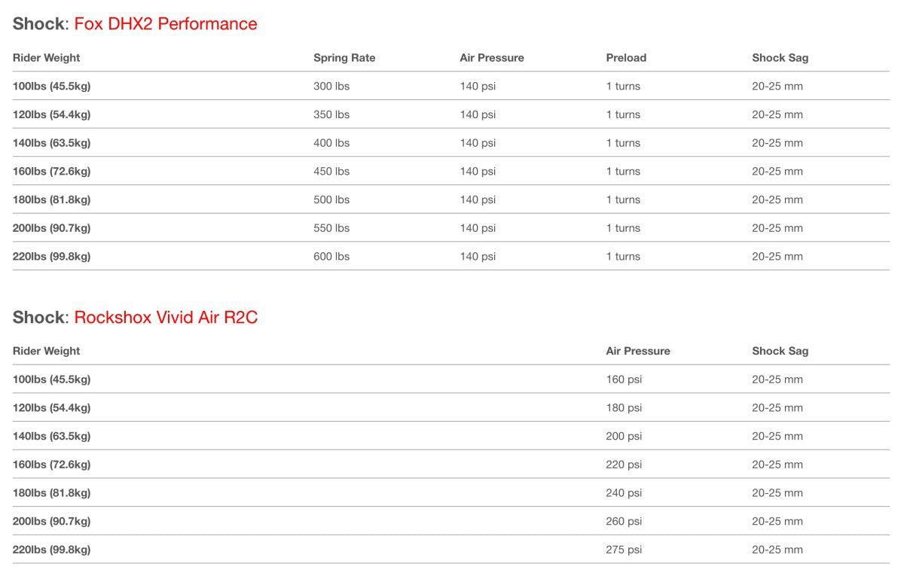The width and height of the screenshot is (904, 588).
Task: Click the Preload column header
Action: pos(626,58)
